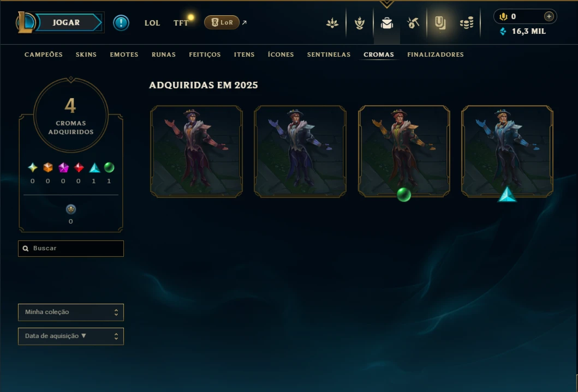Open the Loot hammer icon

tap(413, 23)
